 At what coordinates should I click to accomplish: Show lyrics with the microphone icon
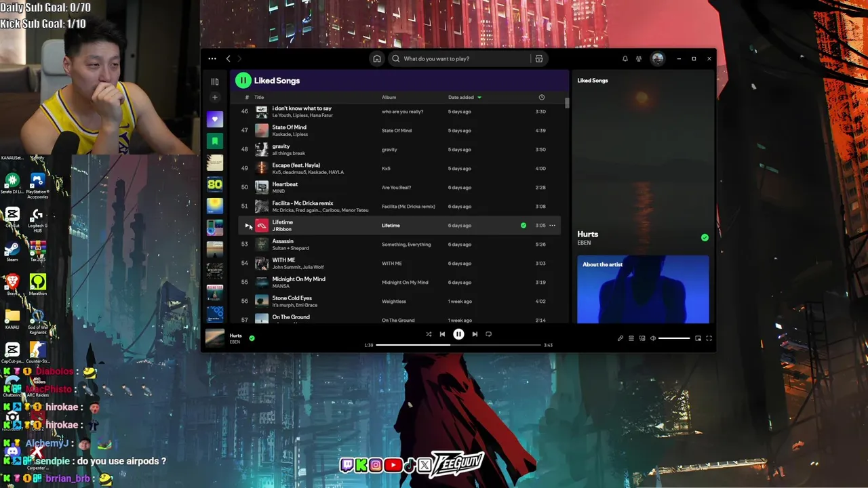(620, 338)
